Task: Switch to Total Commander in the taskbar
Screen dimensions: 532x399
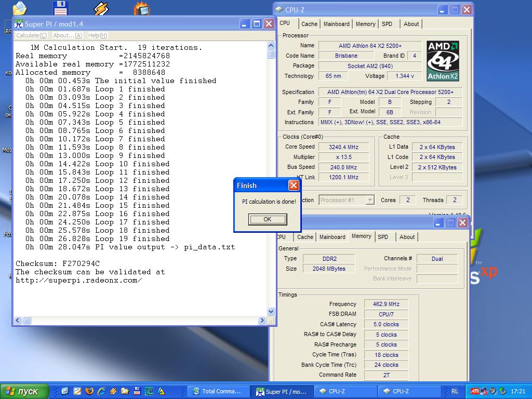Action: (x=218, y=391)
